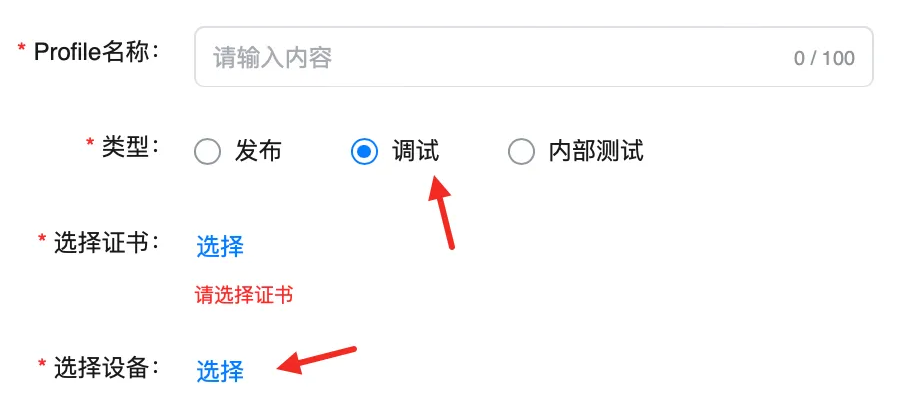
Task: Click the Profile名称 input field
Action: pyautogui.click(x=534, y=57)
